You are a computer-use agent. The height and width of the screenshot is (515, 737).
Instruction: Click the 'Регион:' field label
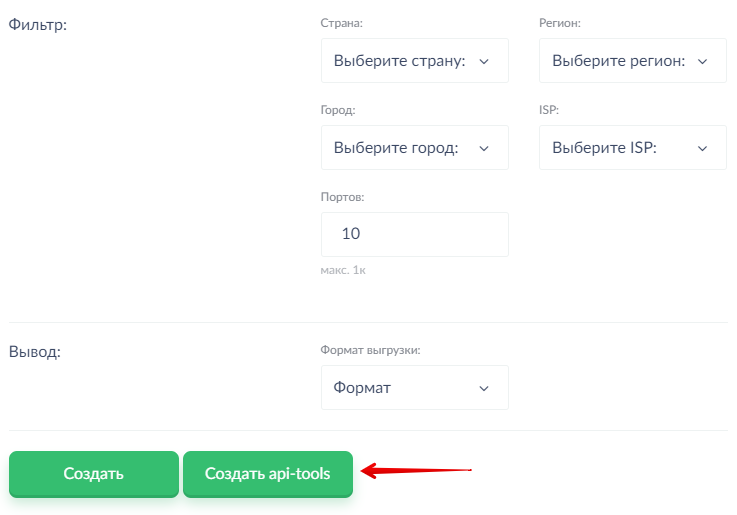[x=560, y=23]
